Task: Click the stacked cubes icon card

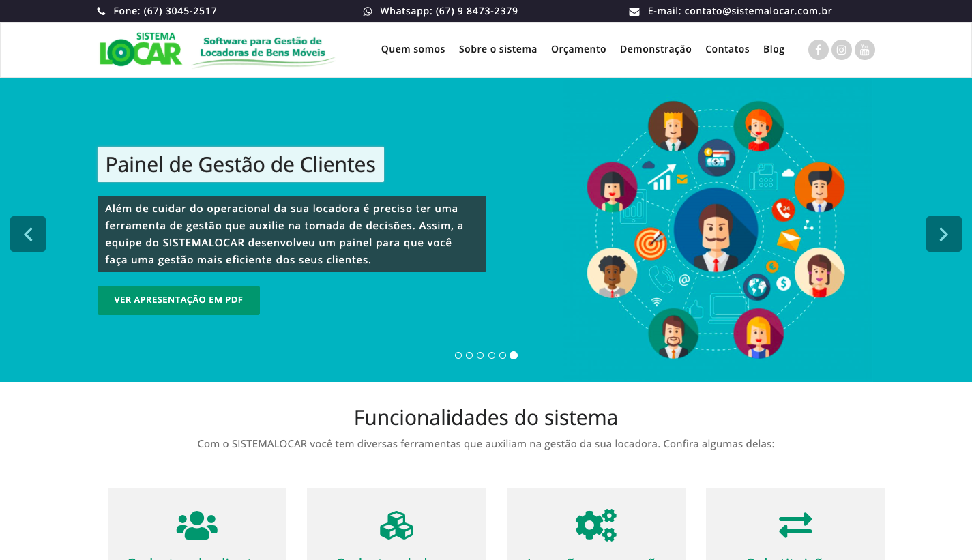Action: coord(396,525)
